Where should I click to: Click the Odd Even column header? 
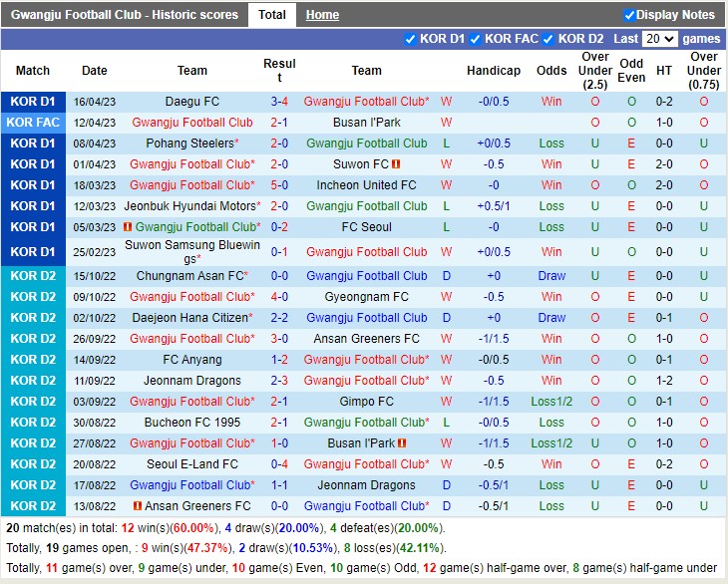(631, 71)
